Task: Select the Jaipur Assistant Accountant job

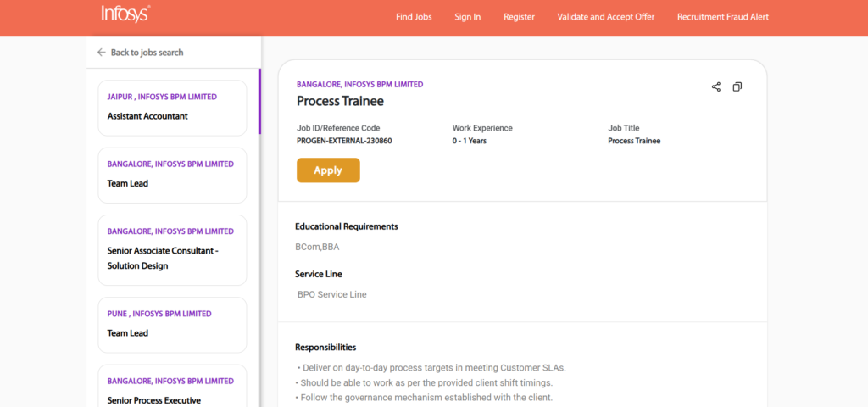Action: (172, 108)
